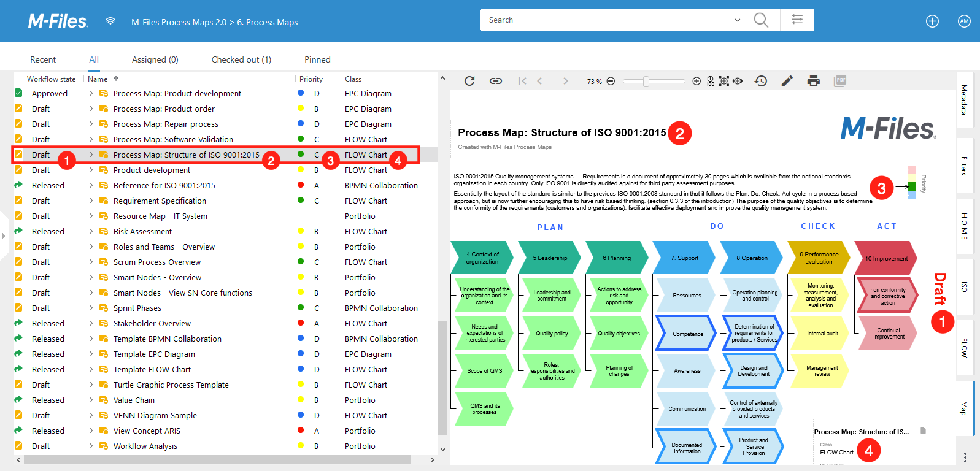Open the Stakeholder Overview item

(152, 323)
